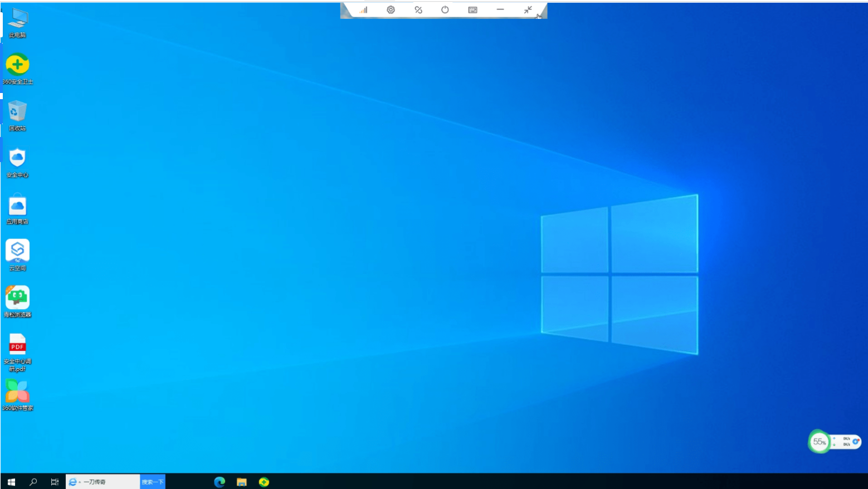
Task: Open Task View from the taskbar
Action: [x=55, y=482]
